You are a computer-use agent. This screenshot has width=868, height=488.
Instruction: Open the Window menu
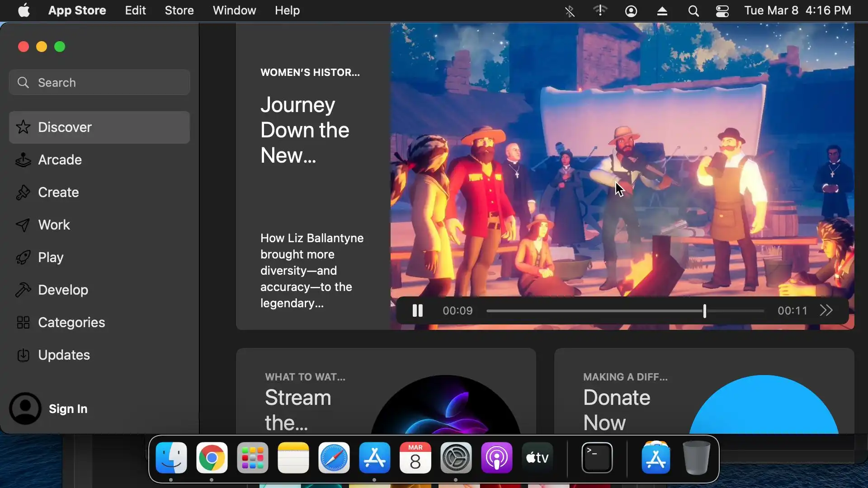point(234,10)
